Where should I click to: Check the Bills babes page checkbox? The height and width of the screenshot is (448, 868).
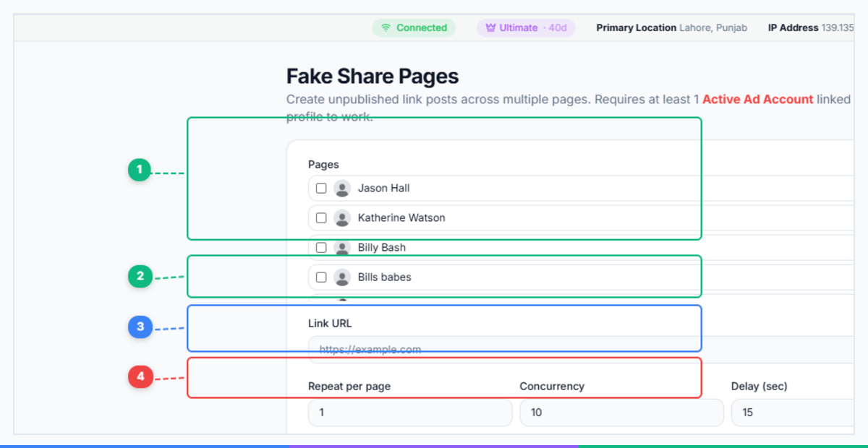tap(321, 277)
